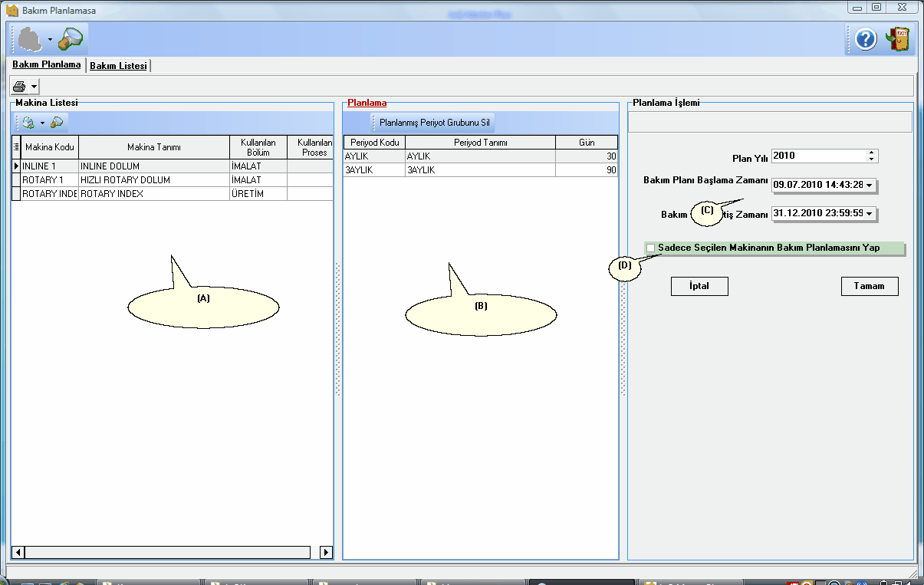Click ÜRETİM department cell
The width and height of the screenshot is (924, 585).
click(x=258, y=194)
